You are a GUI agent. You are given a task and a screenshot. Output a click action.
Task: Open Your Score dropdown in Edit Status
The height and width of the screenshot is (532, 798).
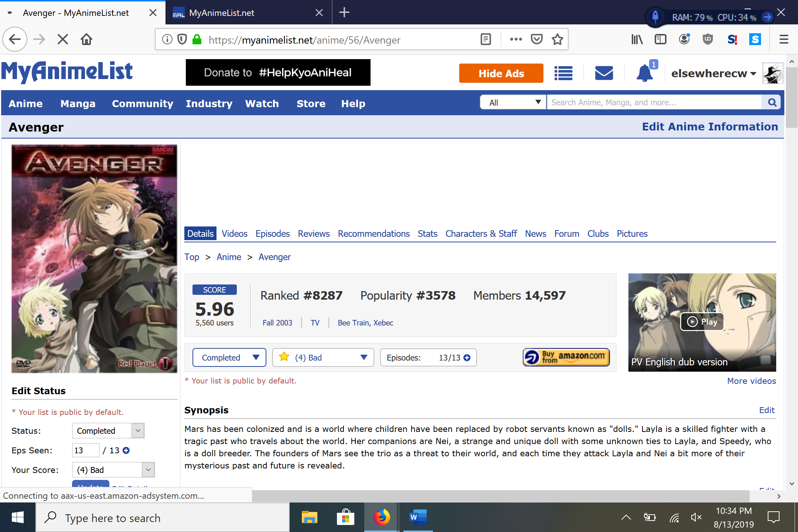pos(113,470)
